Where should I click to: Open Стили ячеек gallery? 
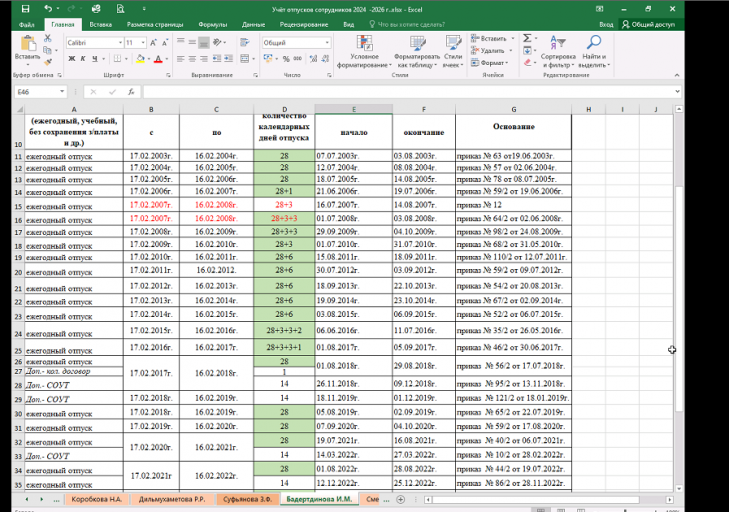[453, 52]
